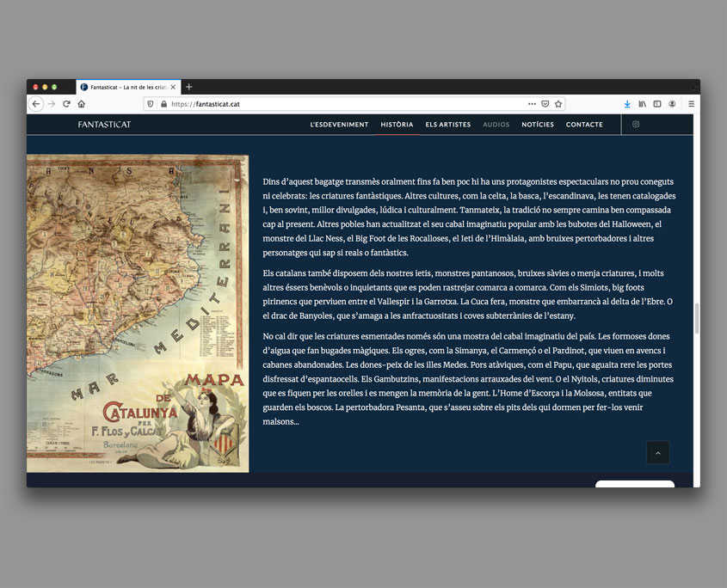Click the padlock site security icon
This screenshot has width=727, height=588.
tap(163, 104)
